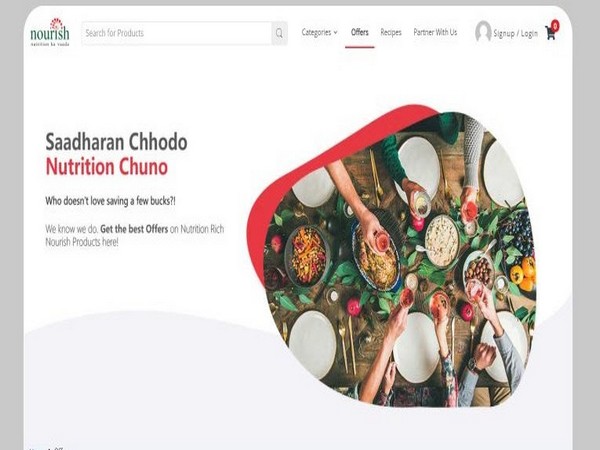Click the red cart count badge
The width and height of the screenshot is (600, 450).
click(555, 26)
